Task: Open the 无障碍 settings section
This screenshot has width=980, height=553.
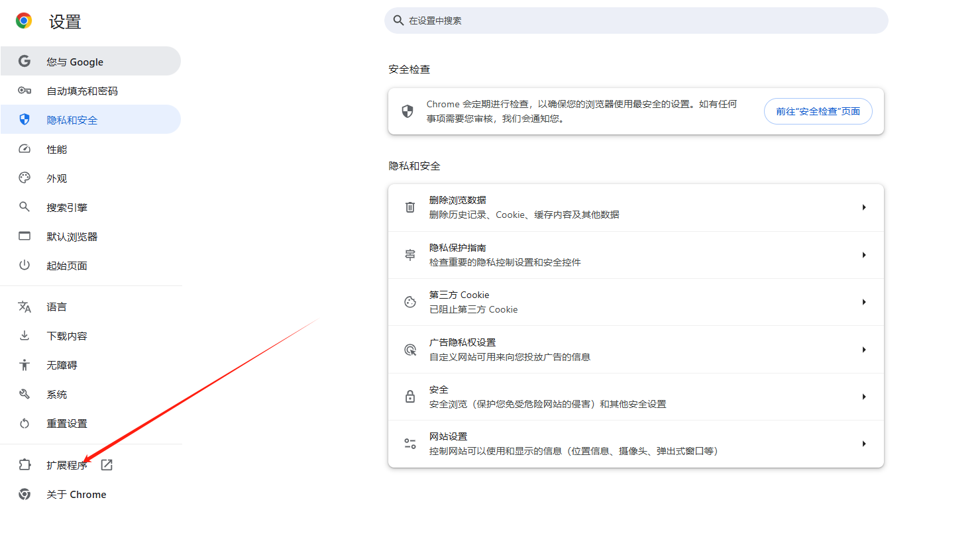Action: (90, 365)
